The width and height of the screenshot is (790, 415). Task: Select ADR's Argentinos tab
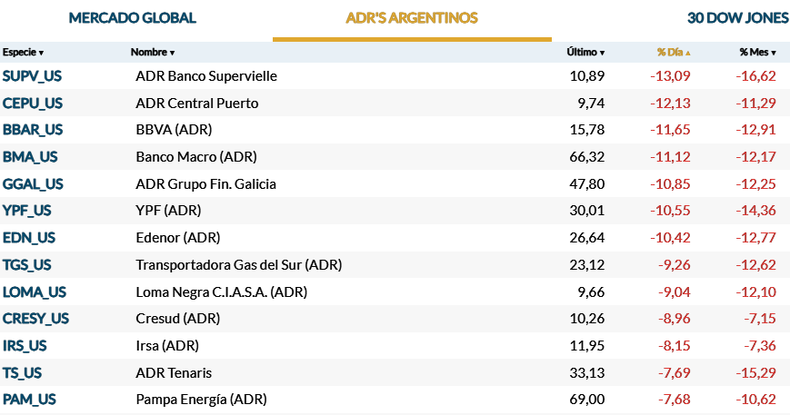coord(411,18)
